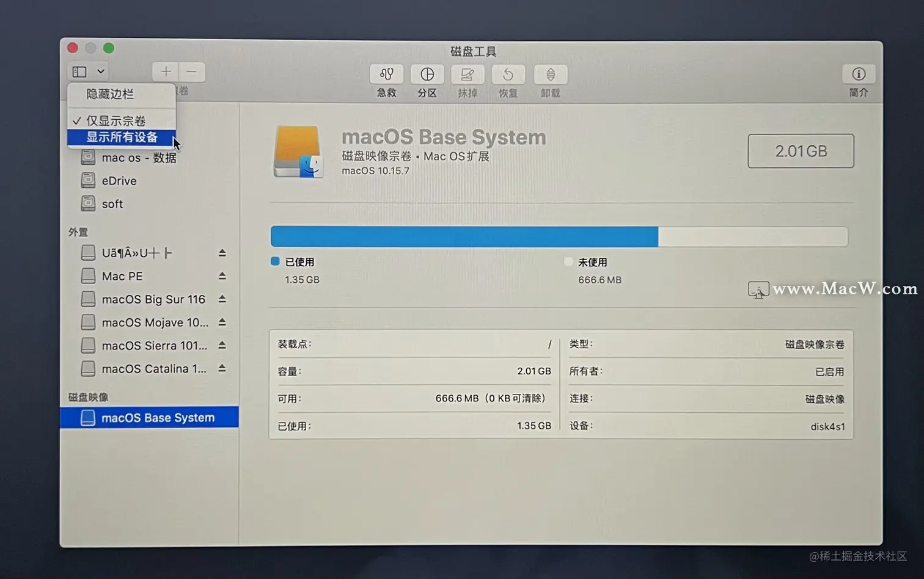The width and height of the screenshot is (924, 579).
Task: Click the add volume plus button
Action: (x=166, y=71)
